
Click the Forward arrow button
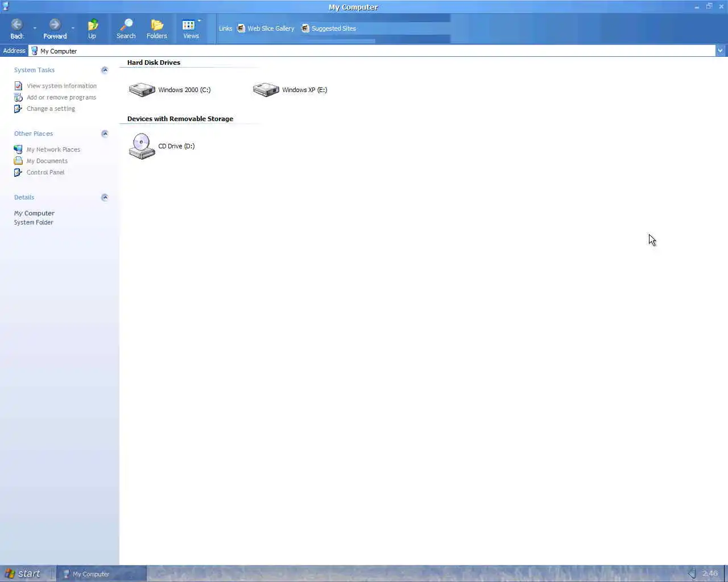(x=55, y=28)
